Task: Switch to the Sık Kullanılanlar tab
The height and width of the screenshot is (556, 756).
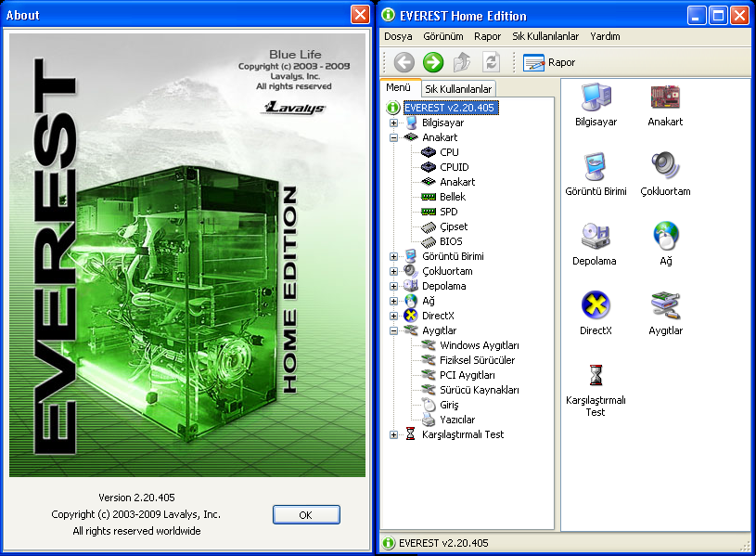Action: point(458,89)
